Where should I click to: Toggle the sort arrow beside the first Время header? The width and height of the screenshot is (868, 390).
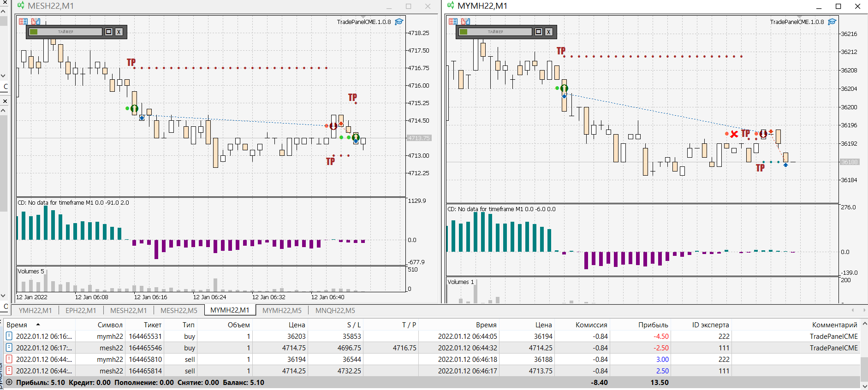pos(38,325)
